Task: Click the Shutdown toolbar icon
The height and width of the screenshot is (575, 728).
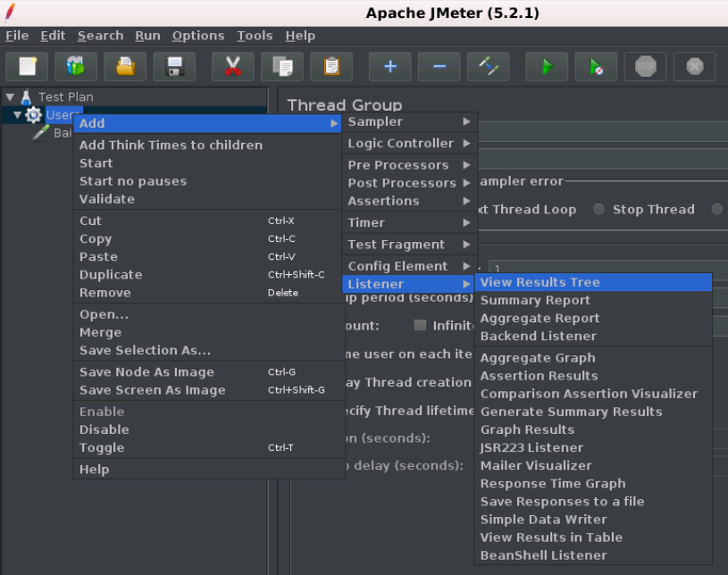Action: pyautogui.click(x=695, y=66)
